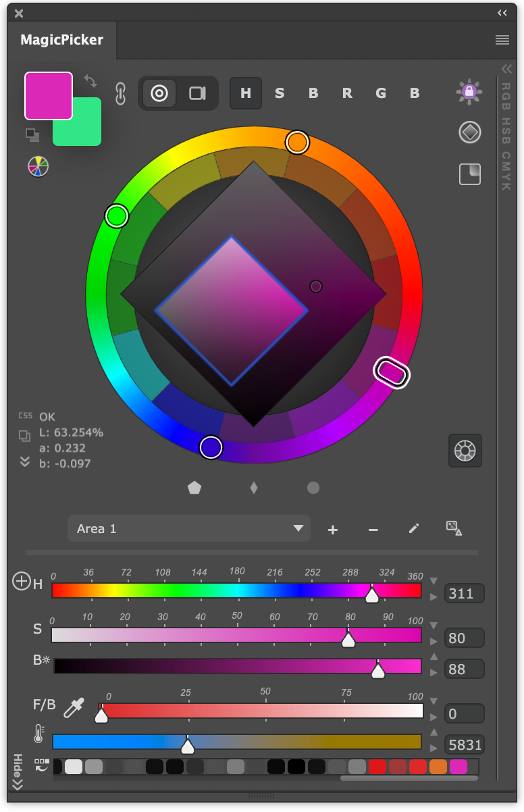Viewport: 524px width, 812px height.
Task: Select the H hue channel button
Action: [246, 93]
